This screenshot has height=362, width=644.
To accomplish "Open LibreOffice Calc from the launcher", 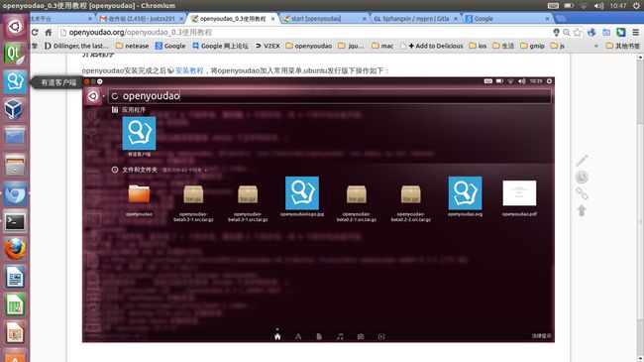I will pyautogui.click(x=15, y=304).
